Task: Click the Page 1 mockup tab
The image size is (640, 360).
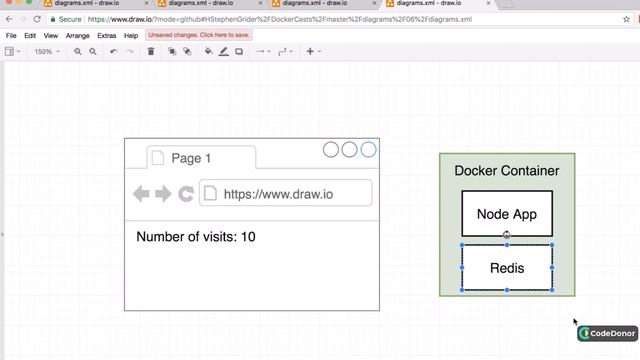Action: point(201,158)
